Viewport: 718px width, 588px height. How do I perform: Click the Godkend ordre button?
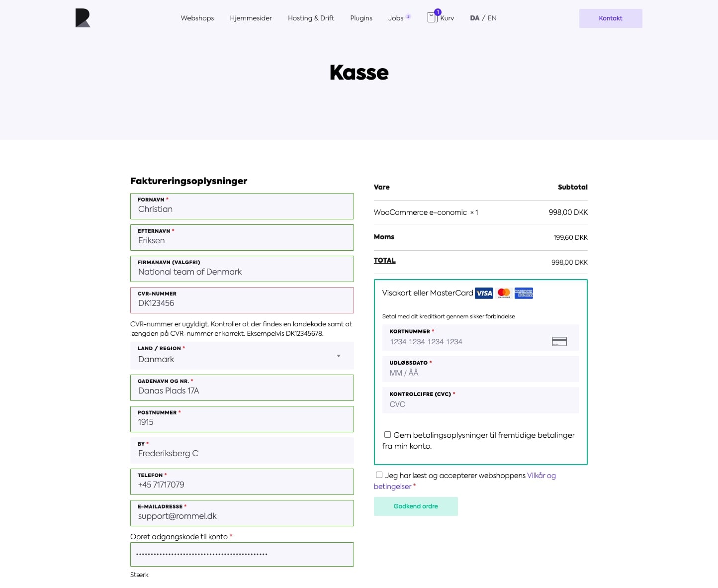click(416, 506)
